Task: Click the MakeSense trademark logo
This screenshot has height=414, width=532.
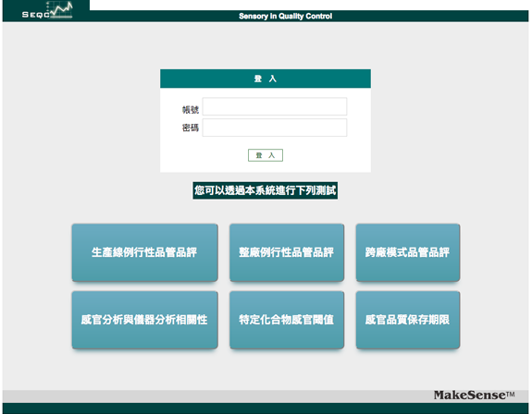Action: pos(474,395)
